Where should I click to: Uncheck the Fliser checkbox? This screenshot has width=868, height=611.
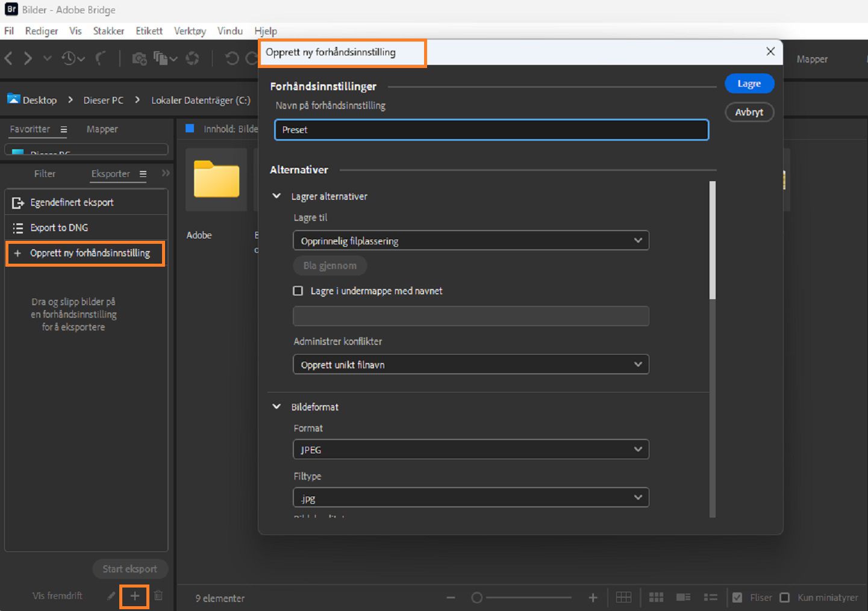tap(737, 598)
